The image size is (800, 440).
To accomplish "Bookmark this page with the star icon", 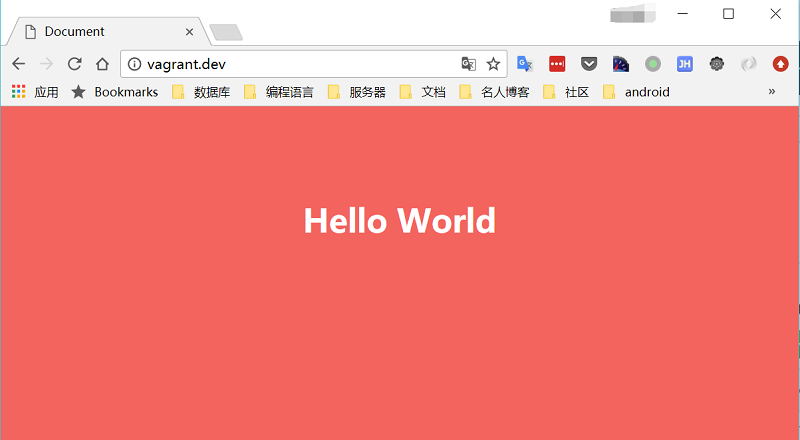I will coord(493,64).
